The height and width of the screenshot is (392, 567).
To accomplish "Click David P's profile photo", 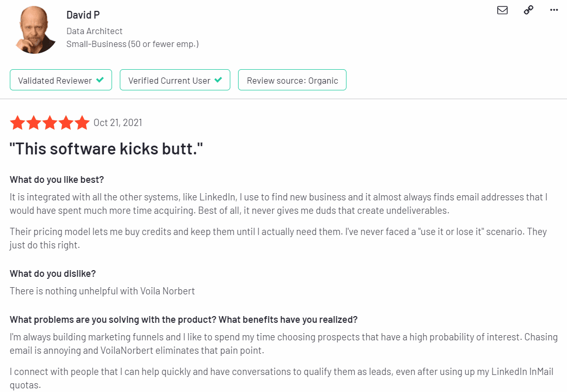I will tap(35, 29).
